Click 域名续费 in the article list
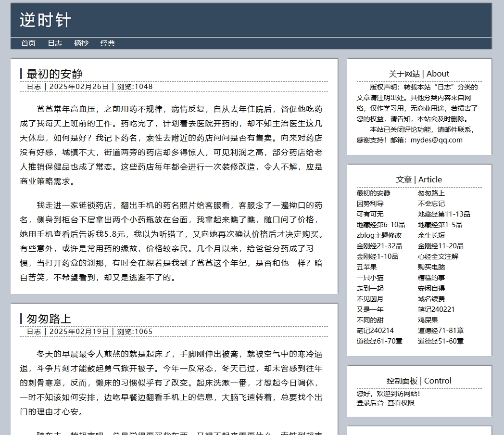Screen dimensions: 504x435 pos(431,299)
